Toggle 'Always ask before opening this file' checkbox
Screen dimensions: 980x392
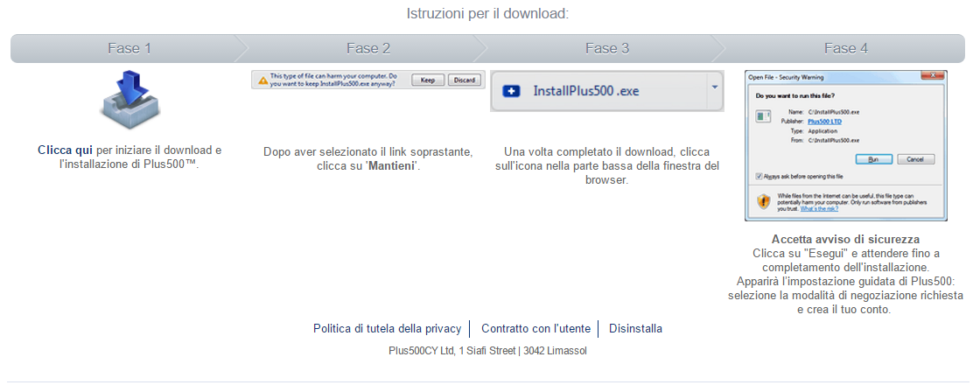pyautogui.click(x=759, y=175)
